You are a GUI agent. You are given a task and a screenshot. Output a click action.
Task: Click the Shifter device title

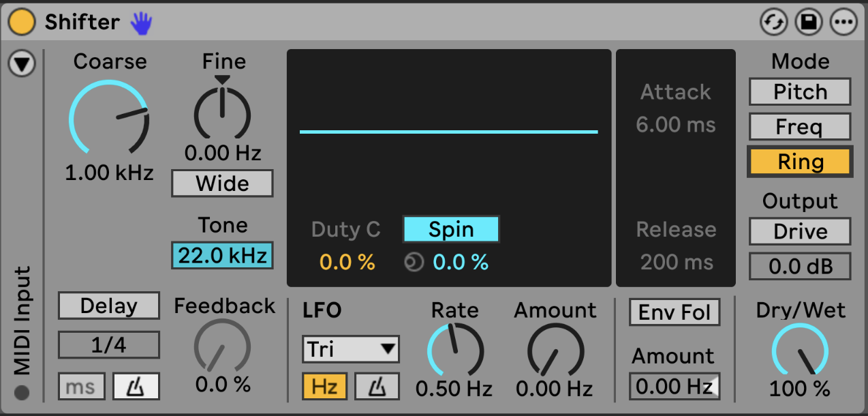pyautogui.click(x=82, y=23)
